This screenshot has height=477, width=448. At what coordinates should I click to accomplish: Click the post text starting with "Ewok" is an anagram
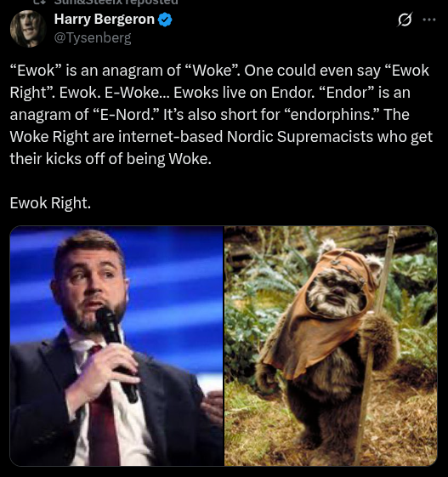tap(221, 115)
